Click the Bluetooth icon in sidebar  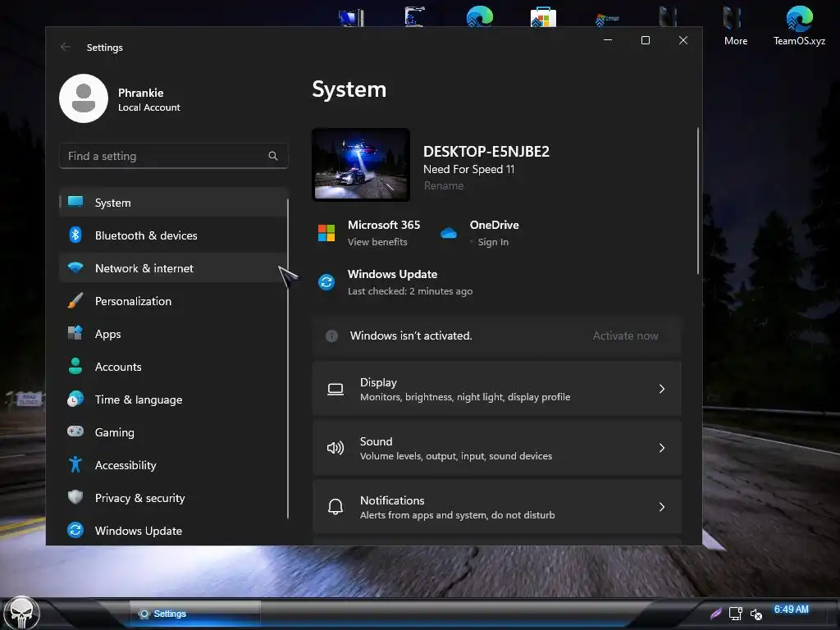(75, 235)
